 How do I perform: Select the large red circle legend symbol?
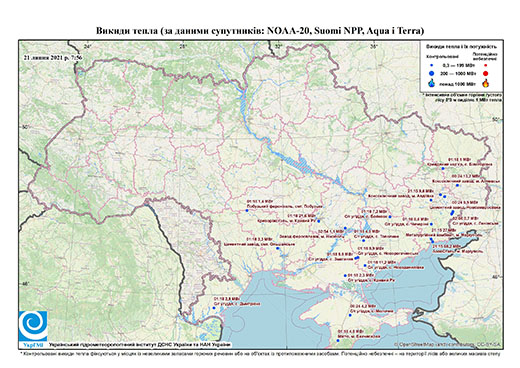pyautogui.click(x=485, y=74)
